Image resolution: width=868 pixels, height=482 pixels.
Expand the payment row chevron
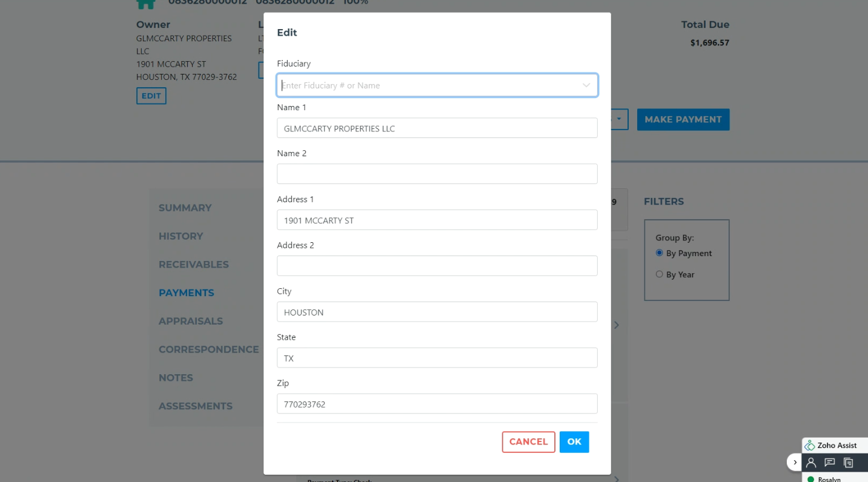pyautogui.click(x=617, y=325)
